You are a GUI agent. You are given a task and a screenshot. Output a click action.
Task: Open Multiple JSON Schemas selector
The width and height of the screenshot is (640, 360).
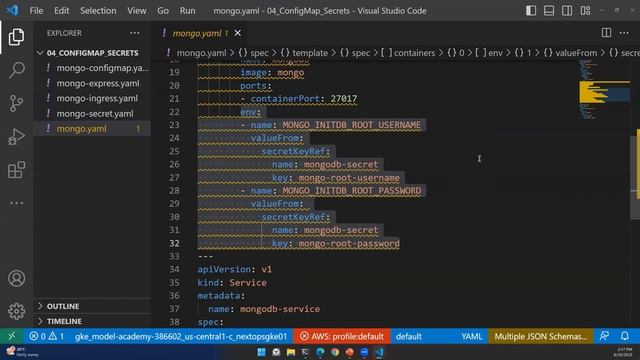(x=540, y=336)
